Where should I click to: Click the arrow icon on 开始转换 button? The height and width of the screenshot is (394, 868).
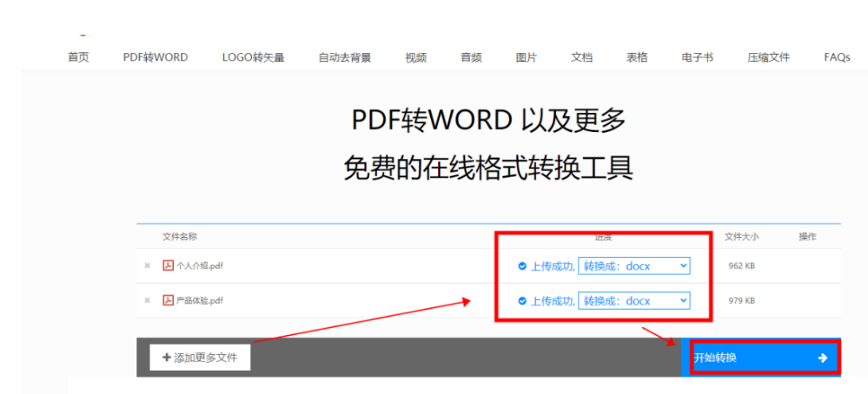click(x=823, y=358)
